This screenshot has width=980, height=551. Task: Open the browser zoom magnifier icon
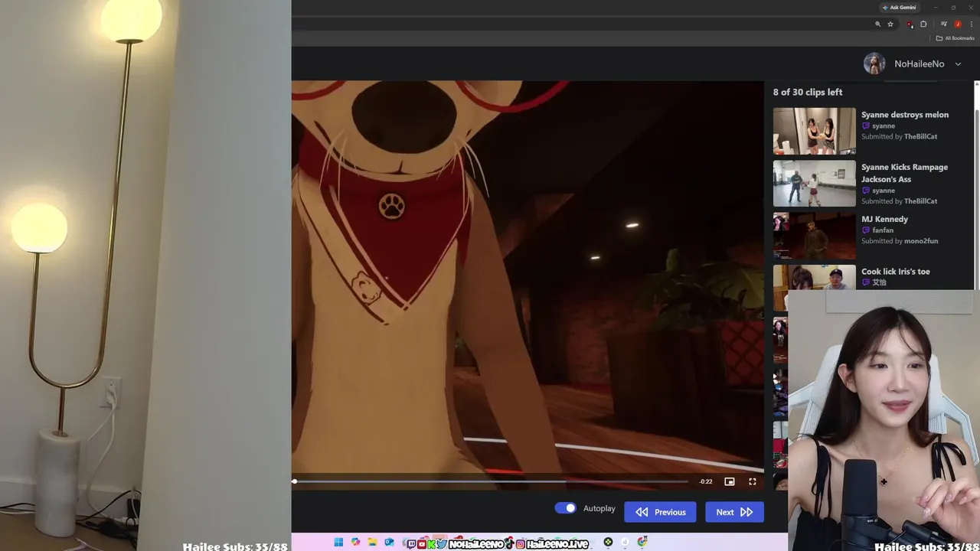point(878,24)
